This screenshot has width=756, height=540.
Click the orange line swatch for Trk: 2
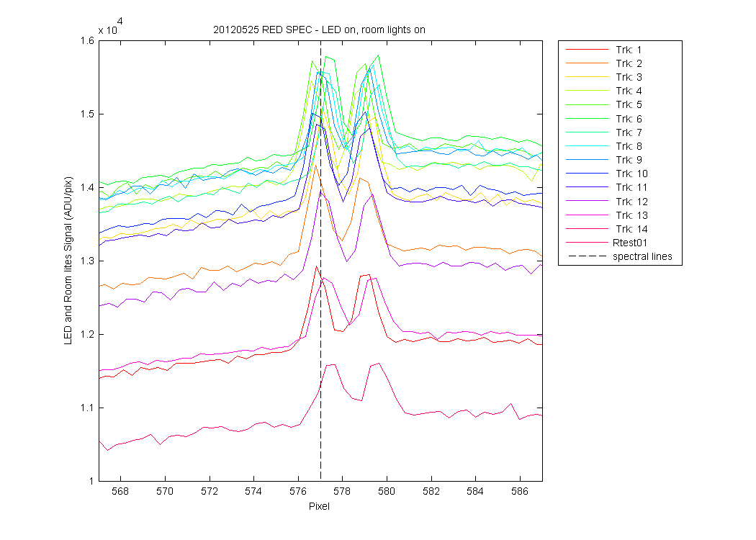point(587,63)
